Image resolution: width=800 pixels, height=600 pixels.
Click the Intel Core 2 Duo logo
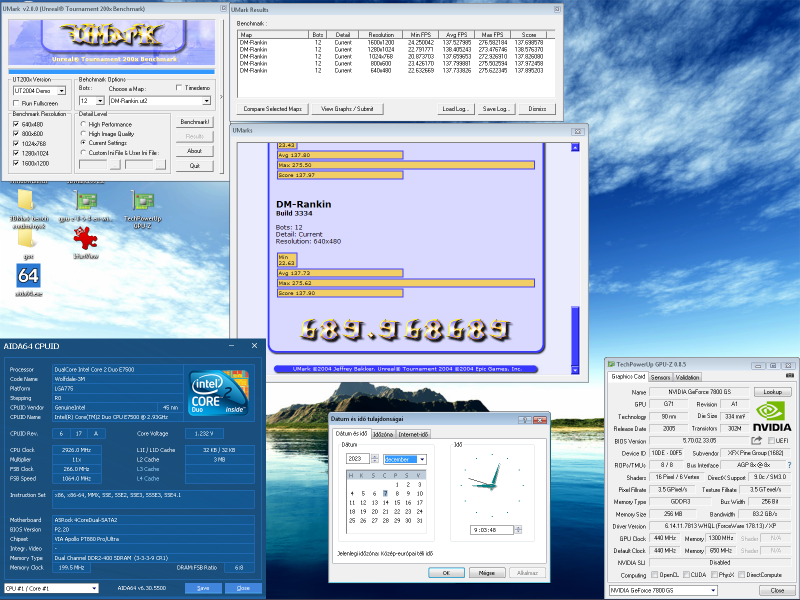(218, 392)
